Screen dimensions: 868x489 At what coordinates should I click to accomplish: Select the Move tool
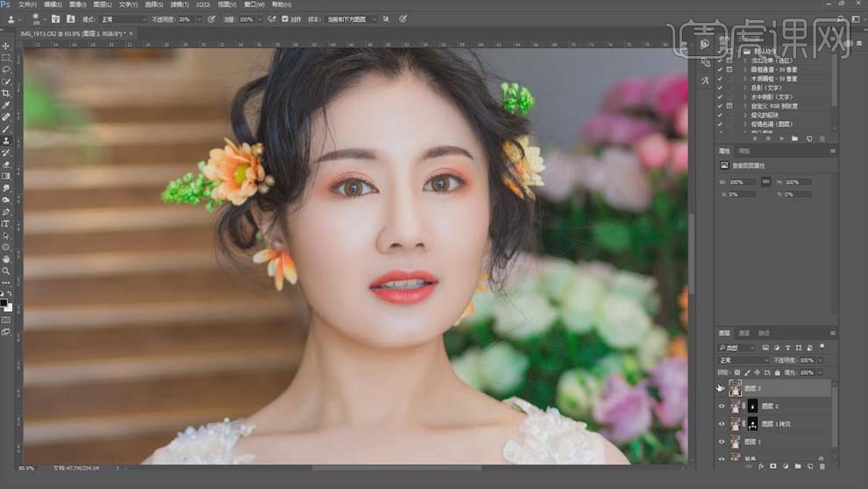[x=6, y=46]
